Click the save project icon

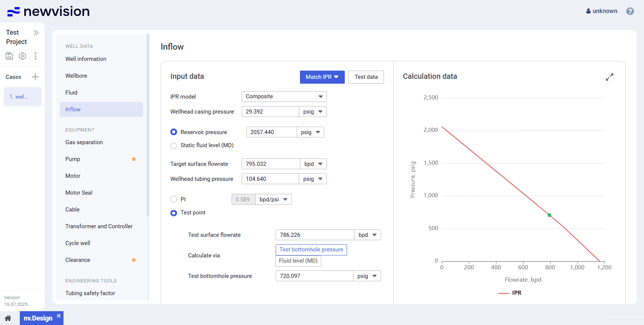[x=9, y=56]
